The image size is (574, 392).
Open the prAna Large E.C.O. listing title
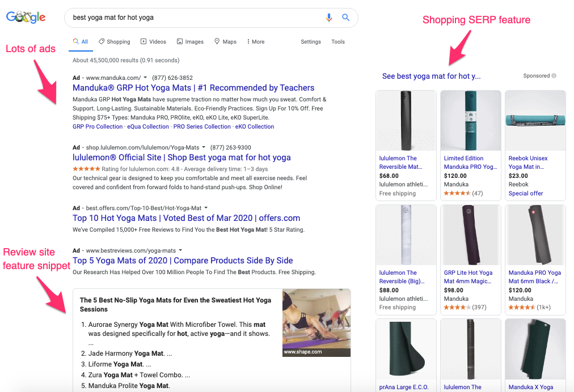click(x=404, y=387)
